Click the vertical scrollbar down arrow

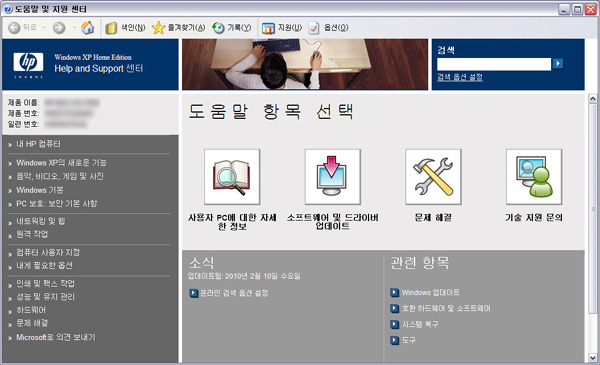pos(592,358)
